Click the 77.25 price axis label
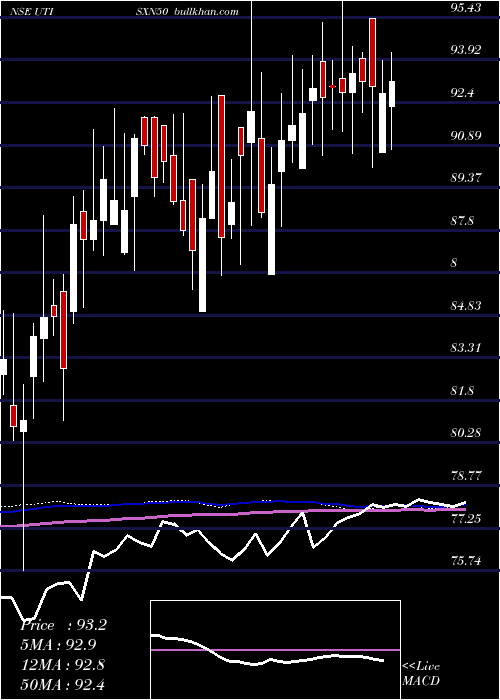This screenshot has height=700, width=500. 467,518
